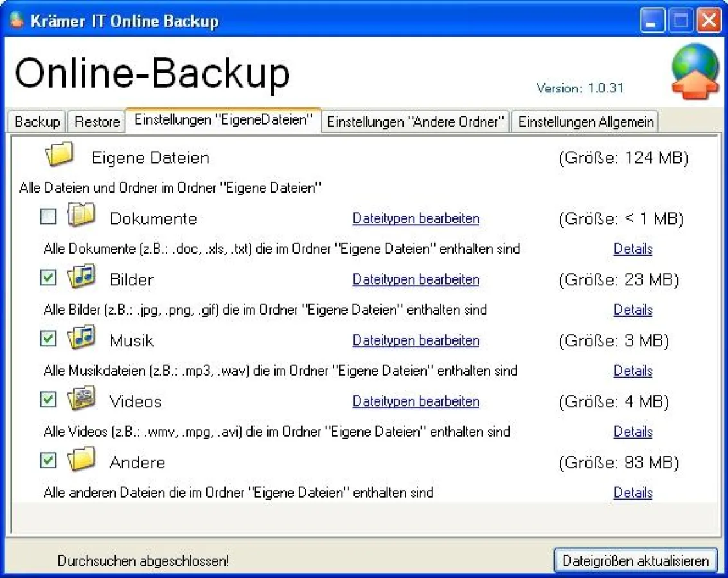Screen dimensions: 728x578
Task: Click the Andere folder icon
Action: (x=81, y=459)
